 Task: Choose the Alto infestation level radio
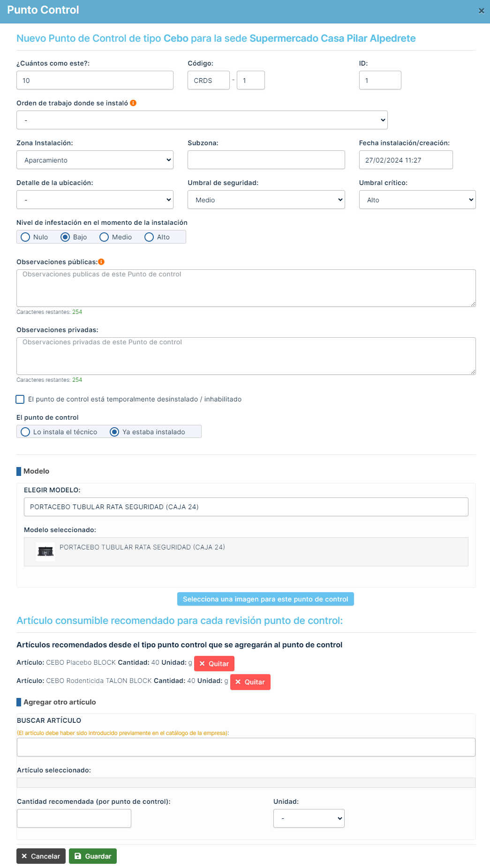coord(149,237)
